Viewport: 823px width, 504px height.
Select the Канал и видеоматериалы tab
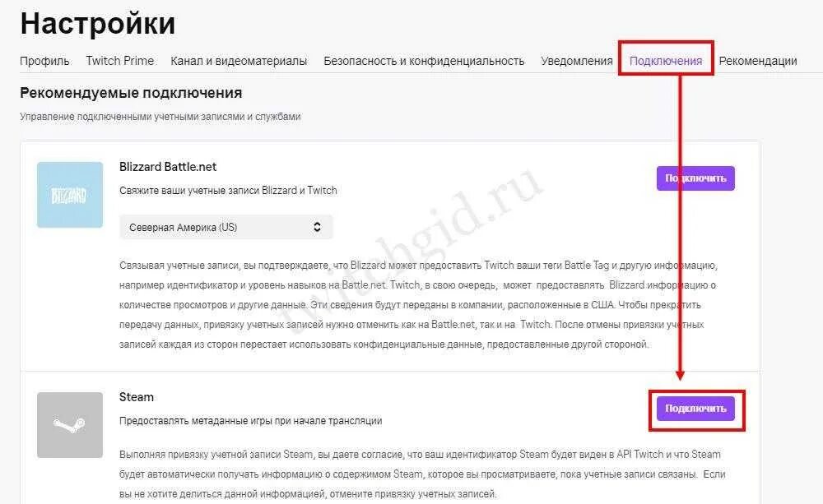coord(239,61)
